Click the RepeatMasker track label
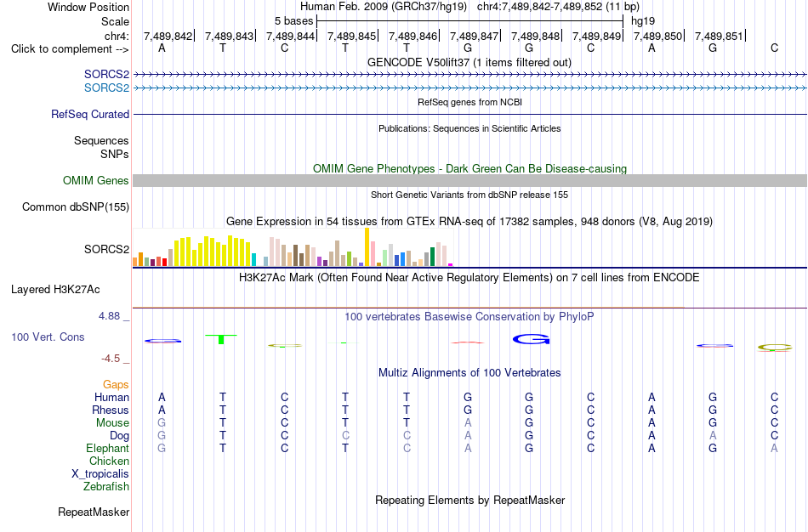808x532 pixels. pos(94,512)
